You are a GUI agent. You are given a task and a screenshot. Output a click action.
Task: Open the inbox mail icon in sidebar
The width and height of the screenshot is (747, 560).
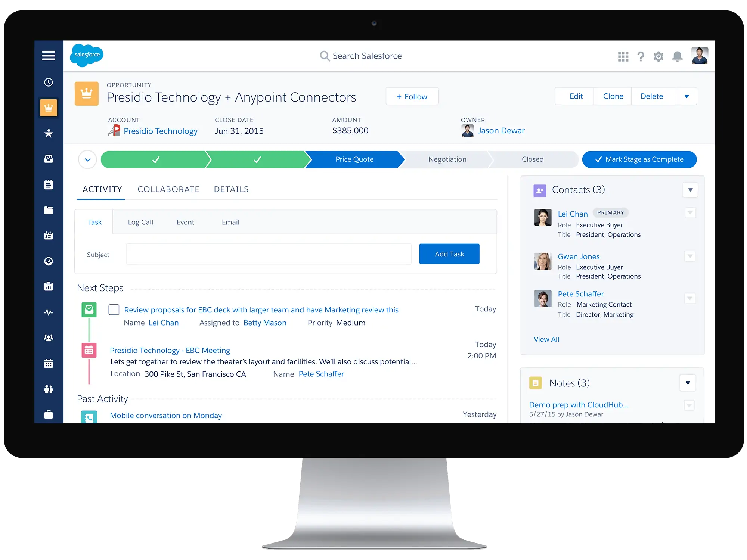pyautogui.click(x=48, y=159)
